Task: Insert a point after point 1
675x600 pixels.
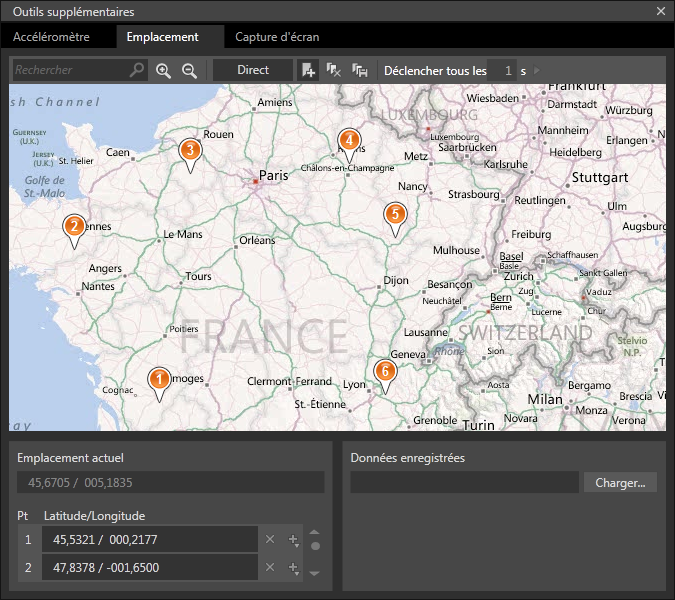Action: pos(294,540)
